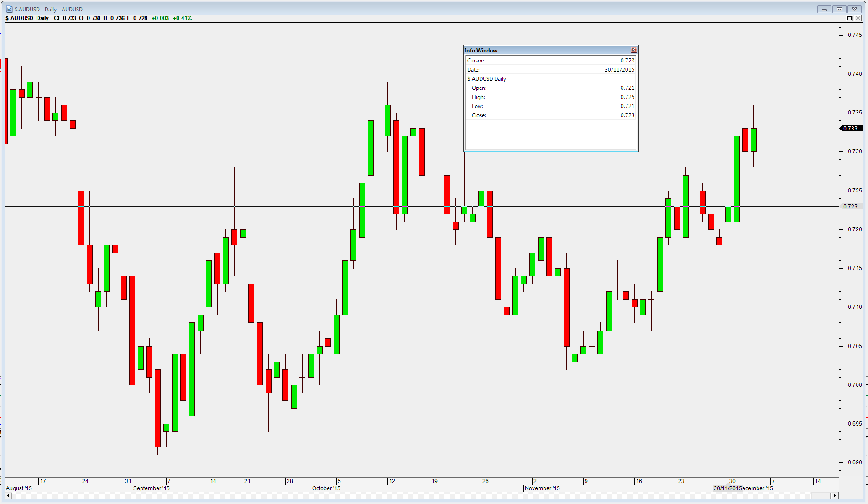Click the horizontal scrollbar thumb
This screenshot has width=868, height=504.
tap(821, 495)
